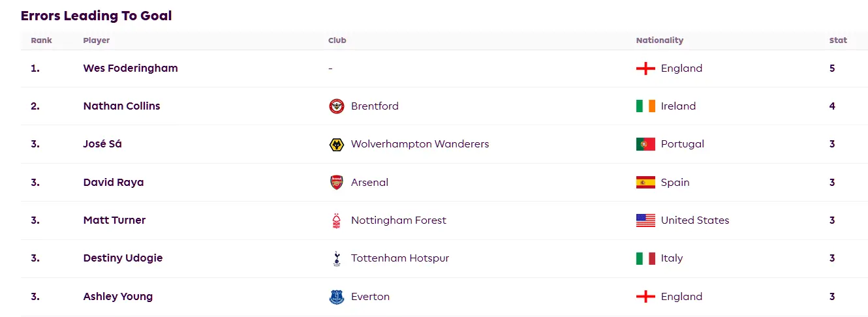Open Nathan Collins' player page
Screen dimensions: 868x317
[x=121, y=106]
